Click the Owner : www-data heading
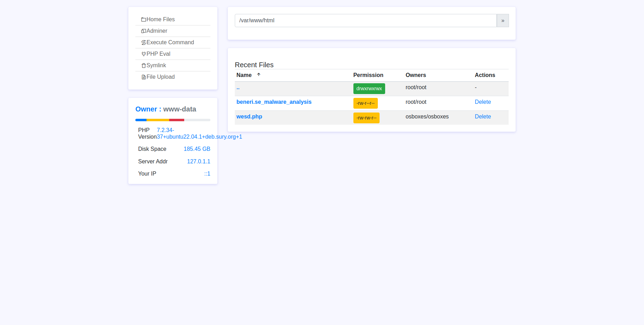This screenshot has width=644, height=325. click(x=166, y=109)
